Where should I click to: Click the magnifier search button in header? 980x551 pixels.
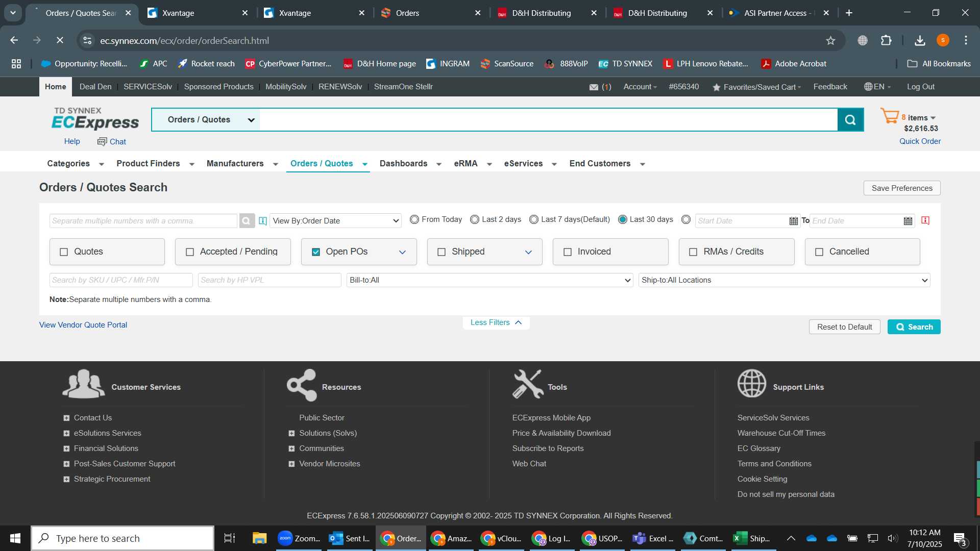click(850, 120)
